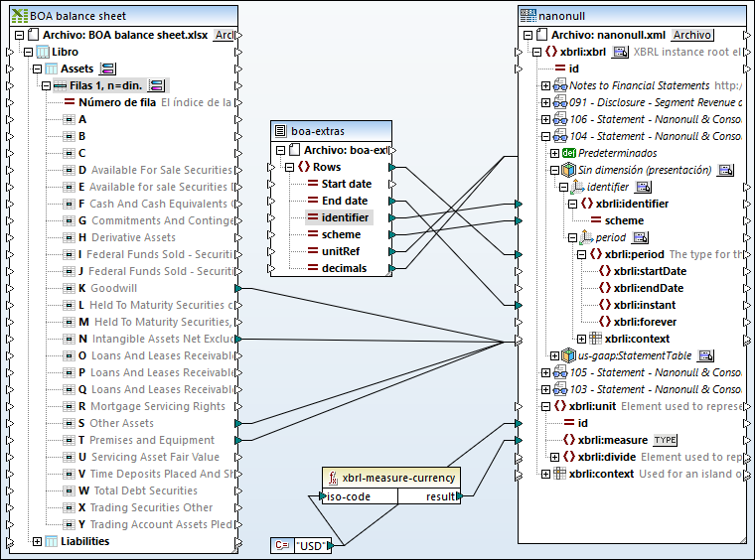Collapse the xbrli:unit node
This screenshot has width=755, height=560.
[545, 406]
